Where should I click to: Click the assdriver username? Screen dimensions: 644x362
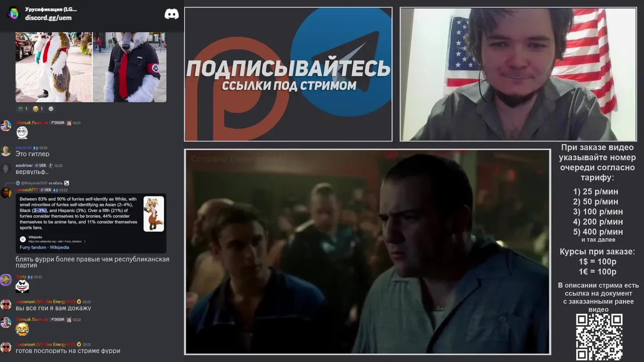coord(24,165)
